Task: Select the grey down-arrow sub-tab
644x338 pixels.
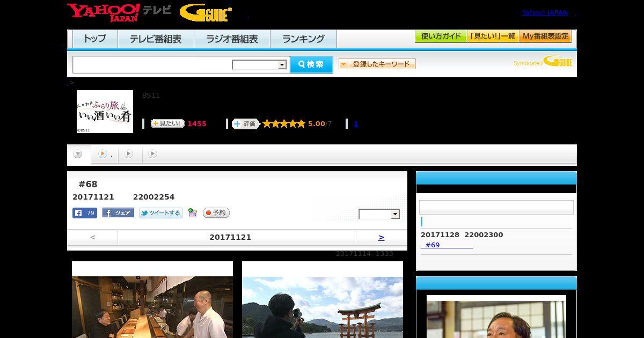Action: pyautogui.click(x=78, y=155)
